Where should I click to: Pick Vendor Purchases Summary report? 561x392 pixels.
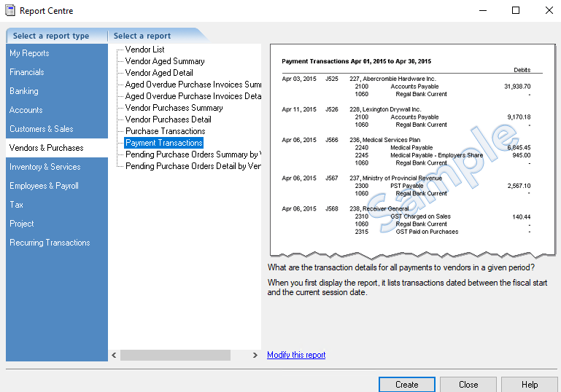click(x=174, y=108)
